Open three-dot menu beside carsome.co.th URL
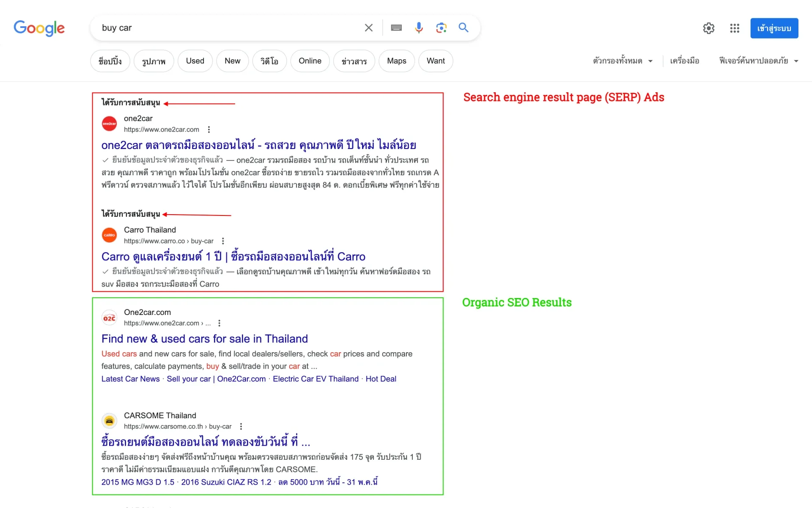This screenshot has height=508, width=812. [x=241, y=426]
